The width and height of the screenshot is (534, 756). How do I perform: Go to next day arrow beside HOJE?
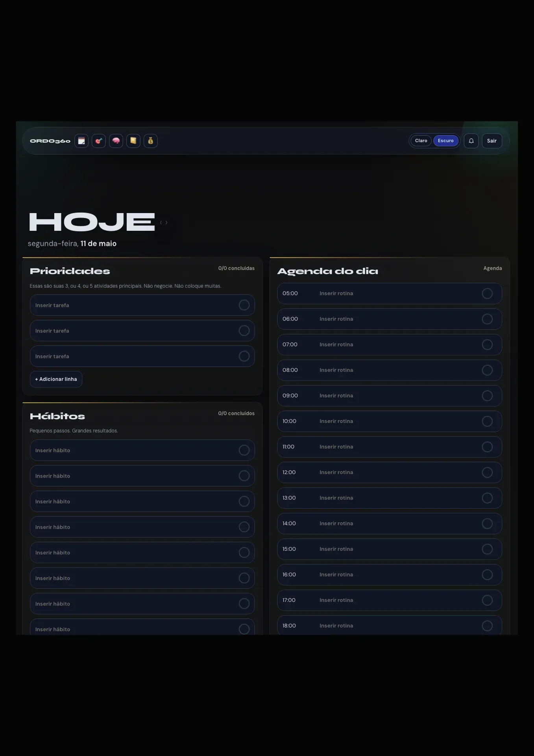(x=166, y=222)
